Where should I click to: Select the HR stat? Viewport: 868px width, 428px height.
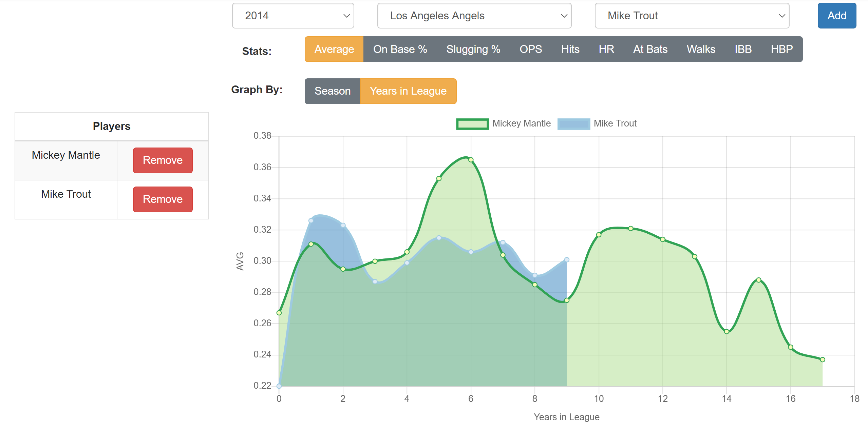606,49
